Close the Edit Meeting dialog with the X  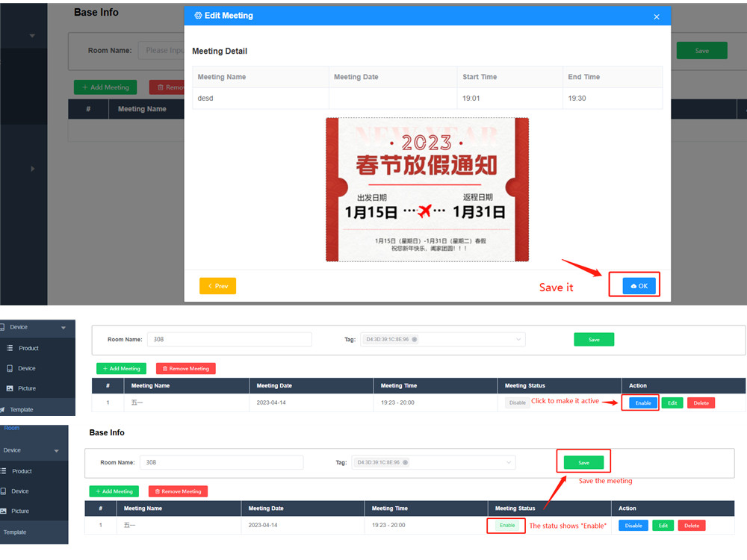(657, 16)
